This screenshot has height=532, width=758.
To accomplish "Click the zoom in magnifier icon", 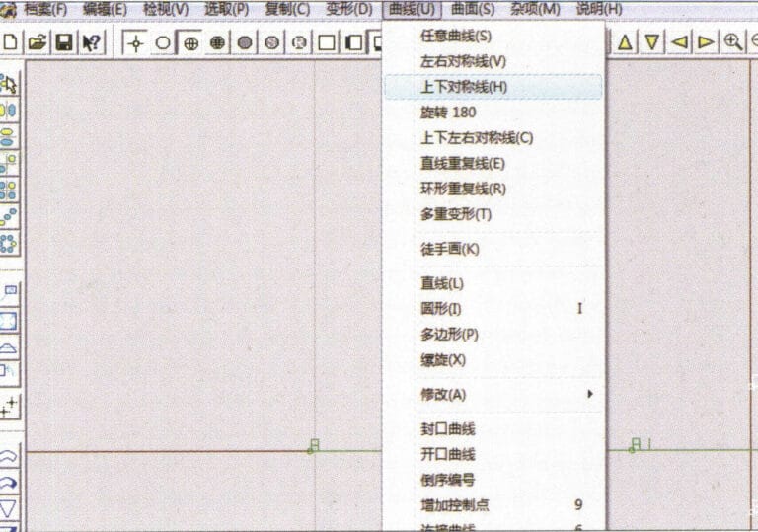I will click(733, 42).
